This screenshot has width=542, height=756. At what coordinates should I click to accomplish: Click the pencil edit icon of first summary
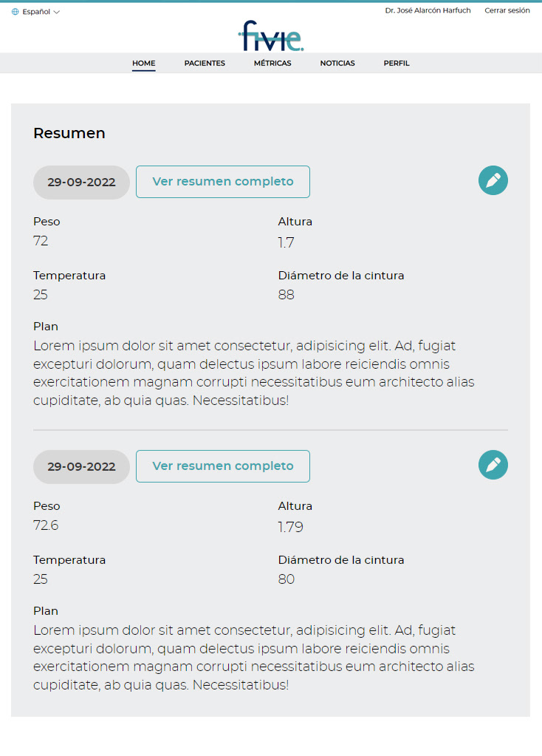[493, 180]
